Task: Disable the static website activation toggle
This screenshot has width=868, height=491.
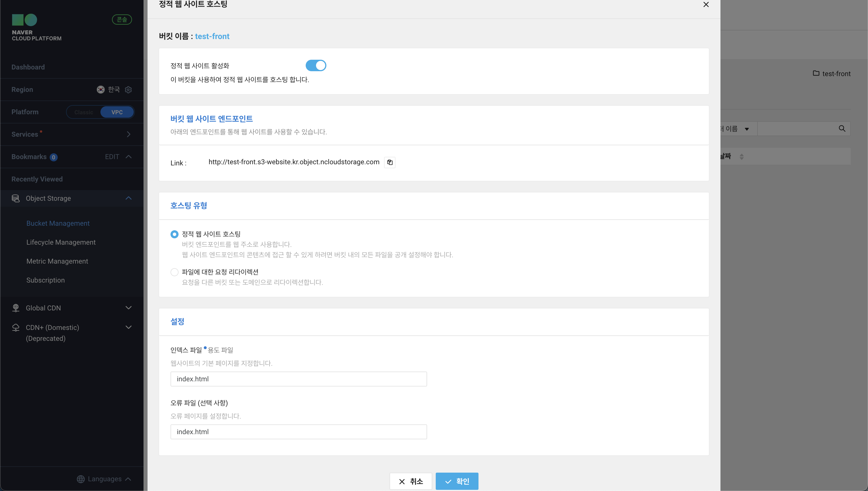Action: (315, 65)
